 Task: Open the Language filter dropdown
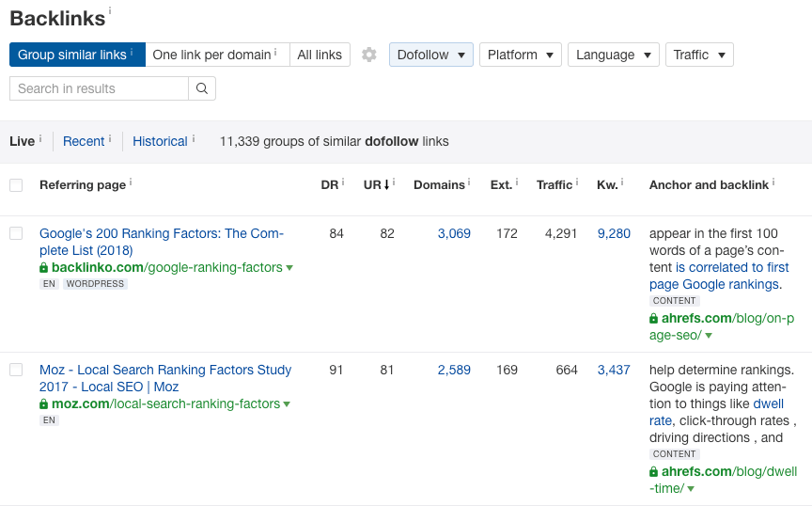click(613, 55)
